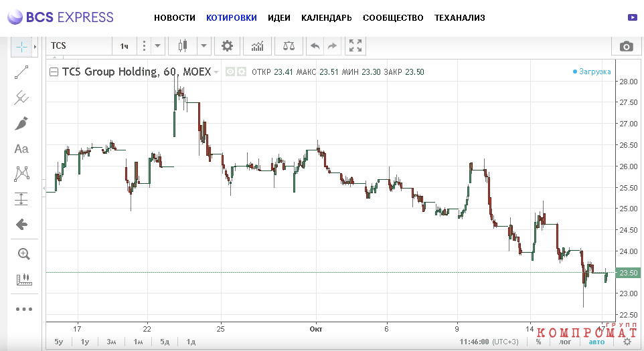Open the ИДЕИ menu item
The height and width of the screenshot is (351, 644).
point(279,17)
